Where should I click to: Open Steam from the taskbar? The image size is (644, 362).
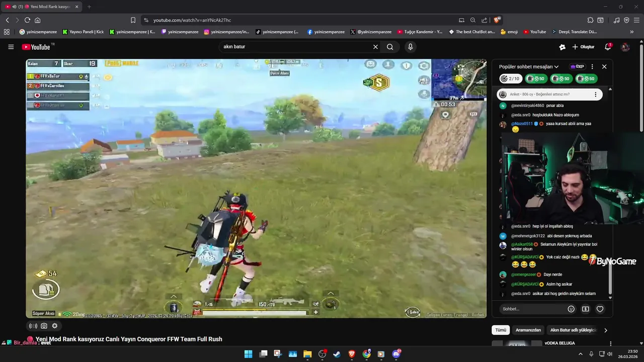pos(337,354)
